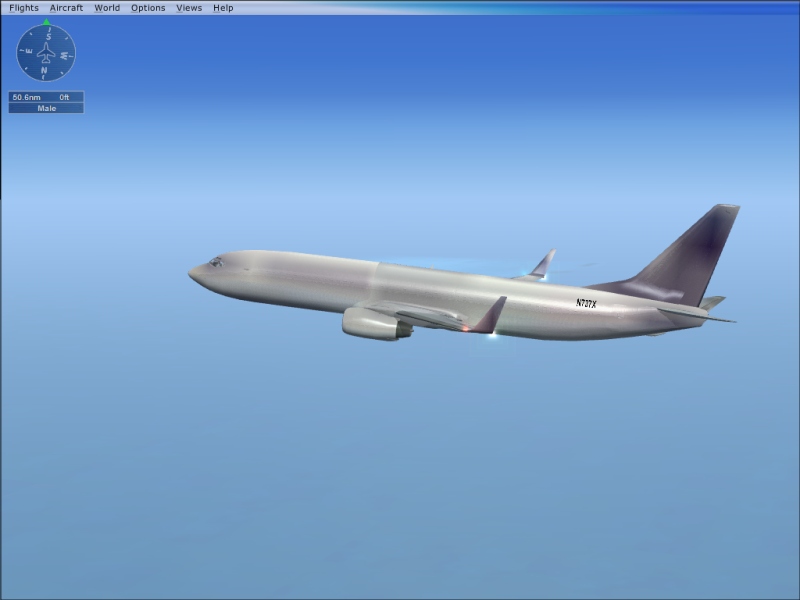Screen dimensions: 800x600
Task: Click the aircraft cockpit windows
Action: point(216,262)
